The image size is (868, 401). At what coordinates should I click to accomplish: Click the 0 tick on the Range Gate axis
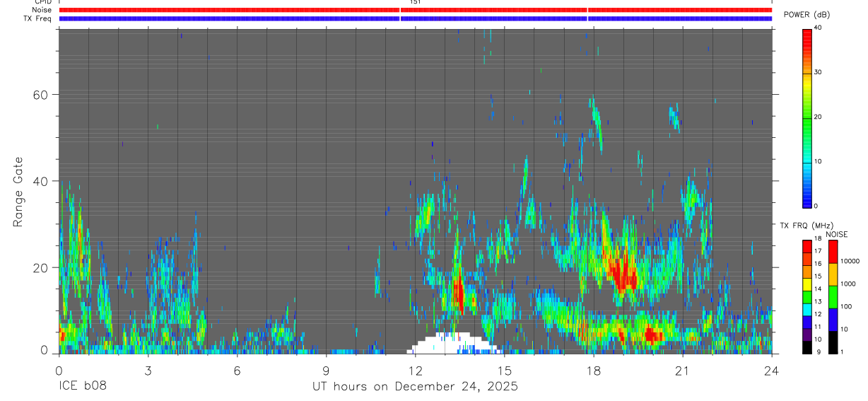tap(45, 351)
